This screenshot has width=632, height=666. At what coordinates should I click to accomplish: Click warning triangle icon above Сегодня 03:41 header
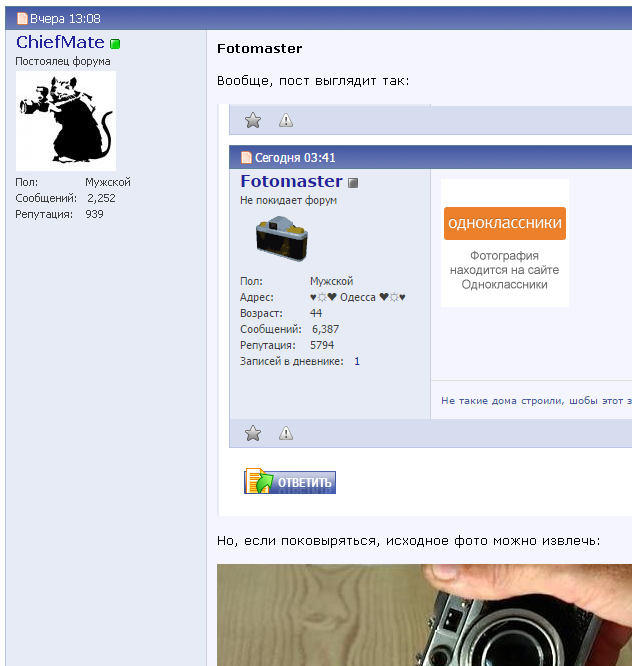[286, 121]
